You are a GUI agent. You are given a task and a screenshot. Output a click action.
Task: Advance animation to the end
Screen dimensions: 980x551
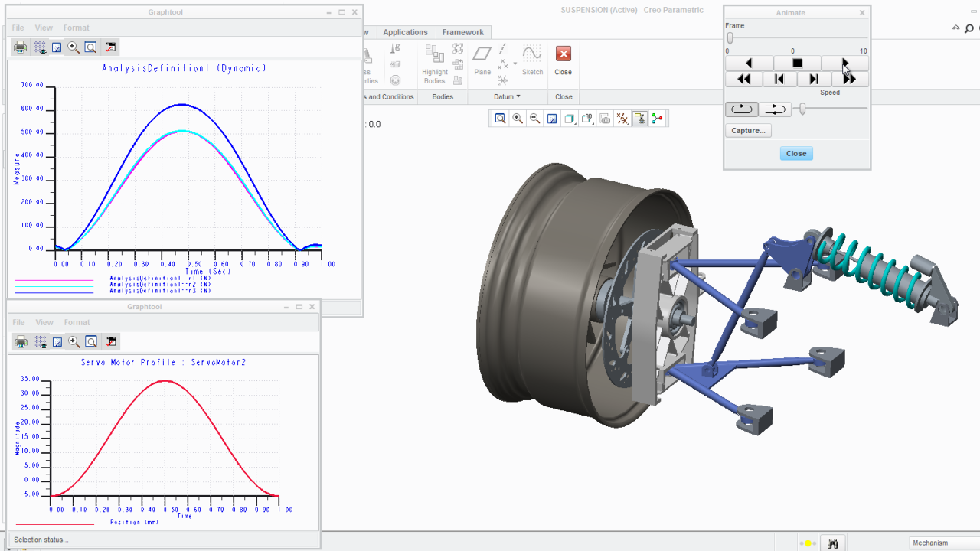851,79
